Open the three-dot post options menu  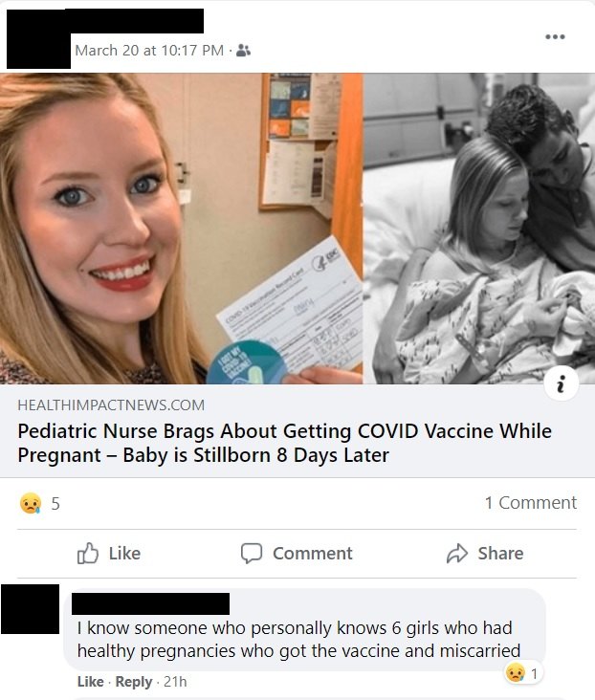(x=555, y=36)
